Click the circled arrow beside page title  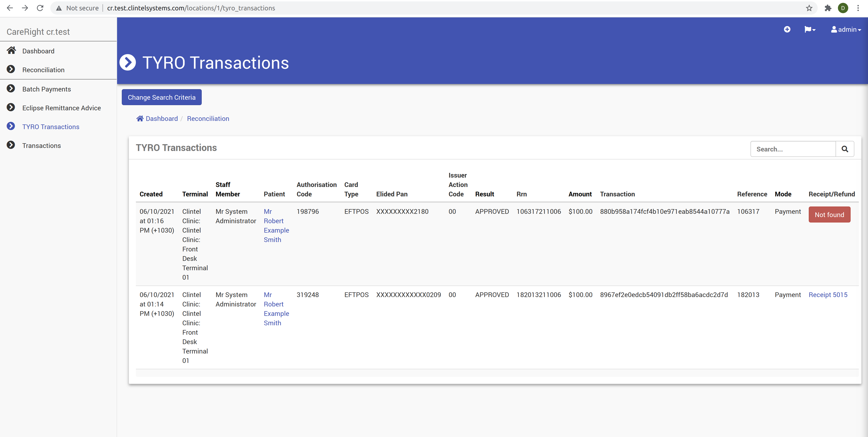click(128, 63)
